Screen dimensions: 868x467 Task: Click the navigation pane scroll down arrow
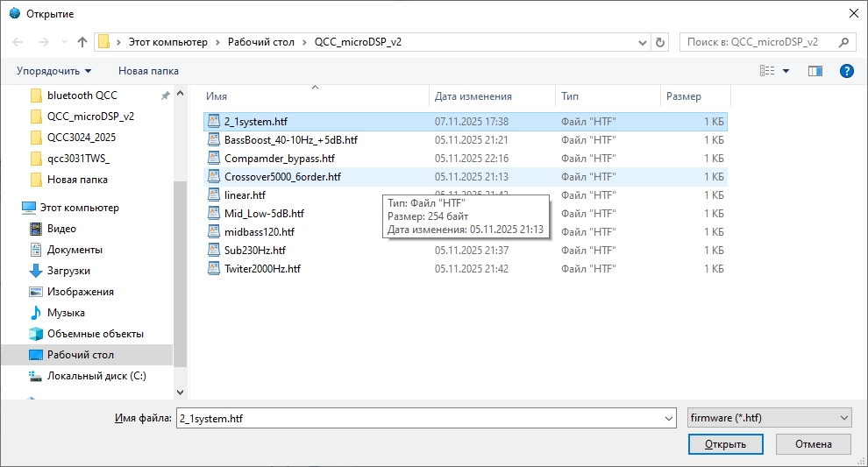[x=181, y=393]
